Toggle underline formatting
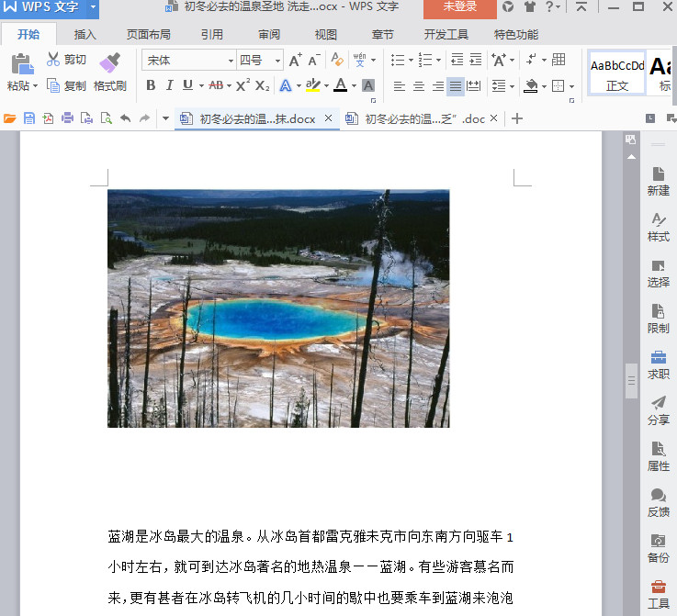677x616 pixels. coord(187,85)
